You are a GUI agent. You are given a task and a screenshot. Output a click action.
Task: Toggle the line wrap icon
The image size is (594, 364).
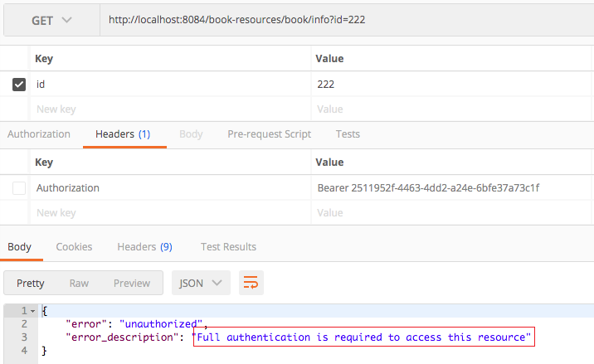point(251,283)
